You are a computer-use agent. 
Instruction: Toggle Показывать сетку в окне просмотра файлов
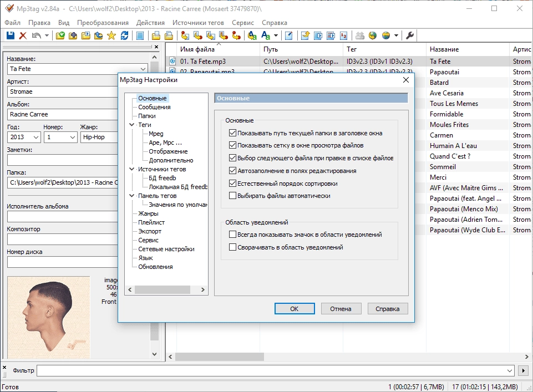point(232,145)
